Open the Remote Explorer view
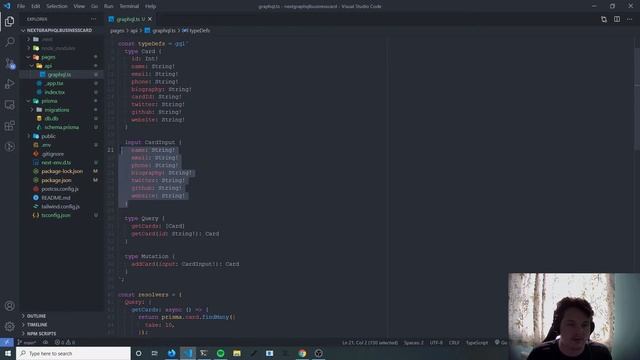640x360 pixels. 9,105
